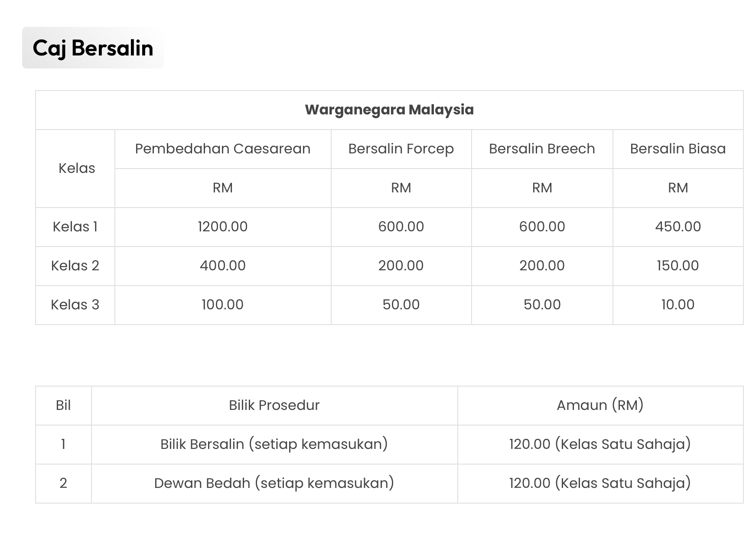Click the Caj Bersalin heading badge

(x=93, y=48)
